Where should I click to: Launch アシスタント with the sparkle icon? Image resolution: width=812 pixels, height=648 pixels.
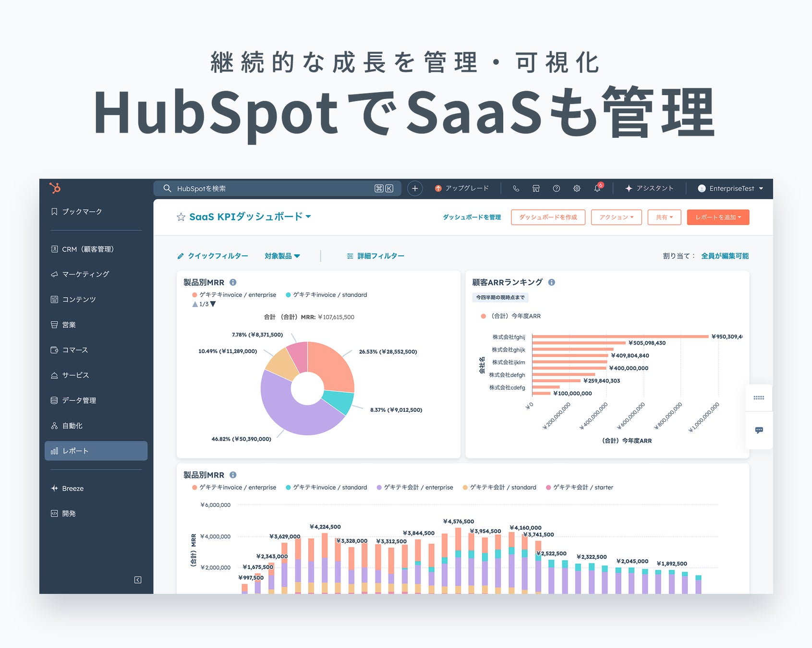coord(629,188)
